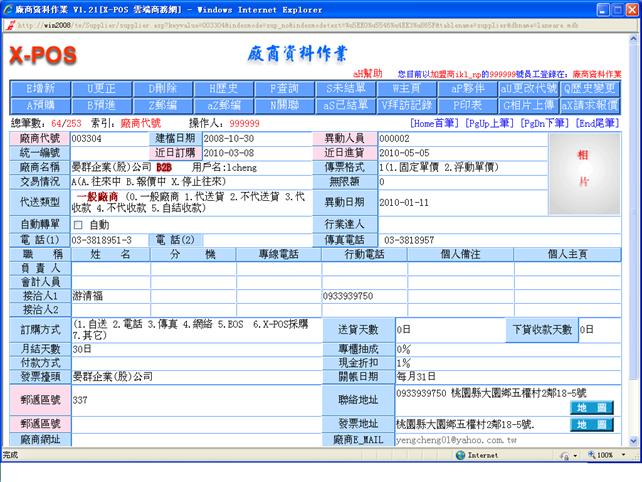The width and height of the screenshot is (642, 482).
Task: Click the E增新 add-new button
Action: [x=40, y=88]
